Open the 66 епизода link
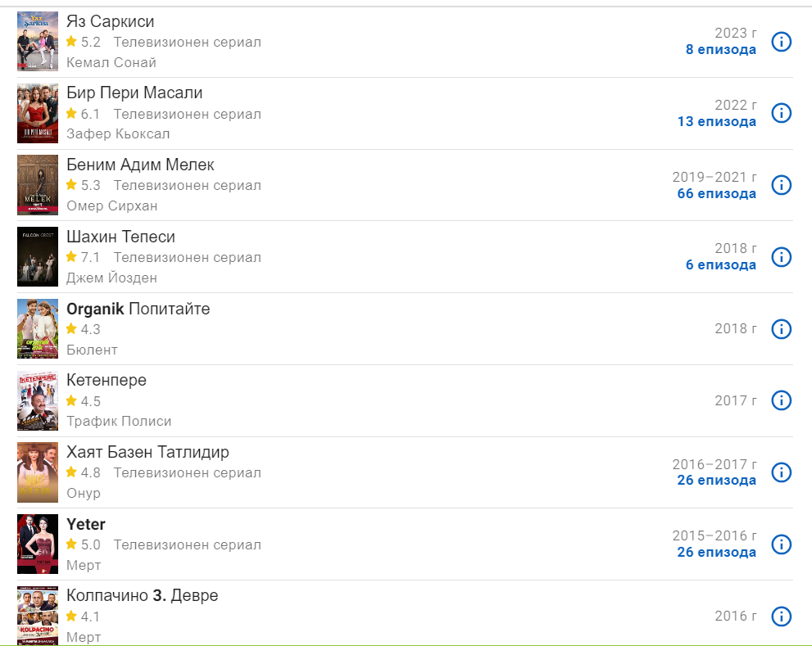 coord(716,194)
